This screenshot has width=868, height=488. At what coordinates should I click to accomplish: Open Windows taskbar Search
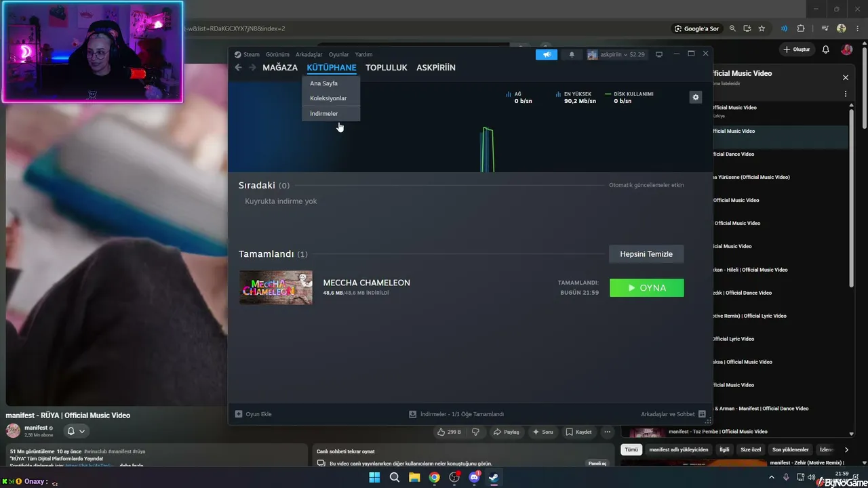tap(395, 477)
